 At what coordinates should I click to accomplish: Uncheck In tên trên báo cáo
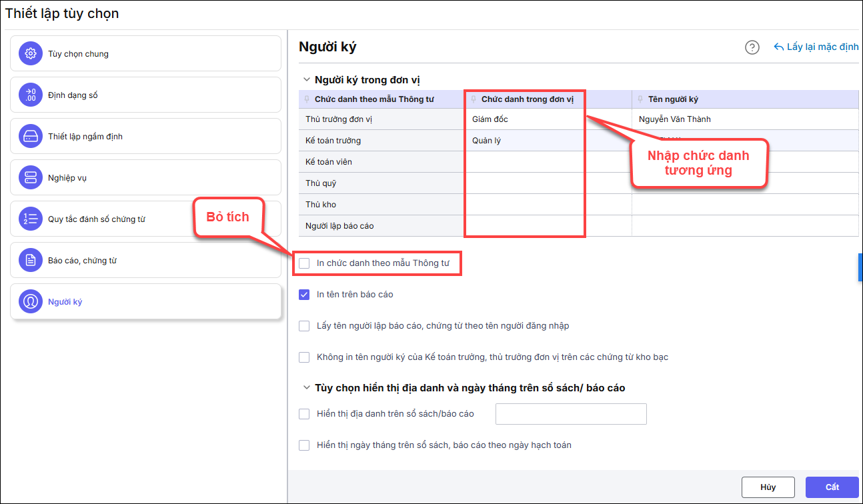pos(305,295)
